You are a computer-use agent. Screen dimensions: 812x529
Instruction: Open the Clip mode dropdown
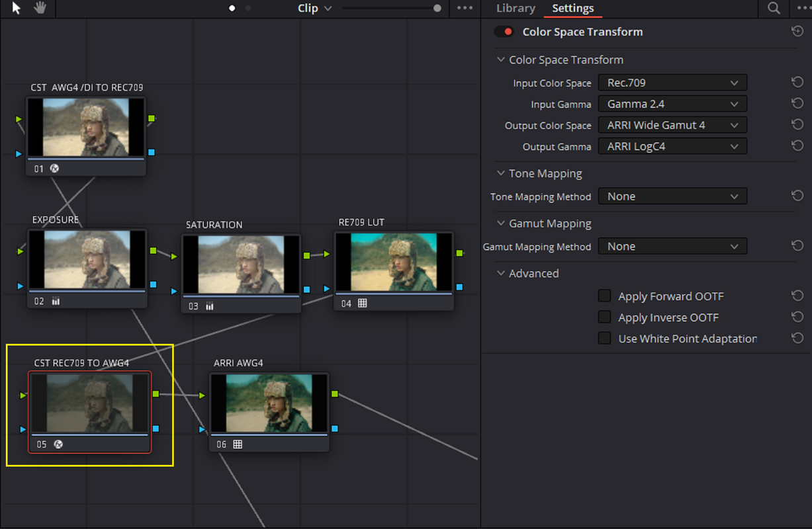pos(314,8)
